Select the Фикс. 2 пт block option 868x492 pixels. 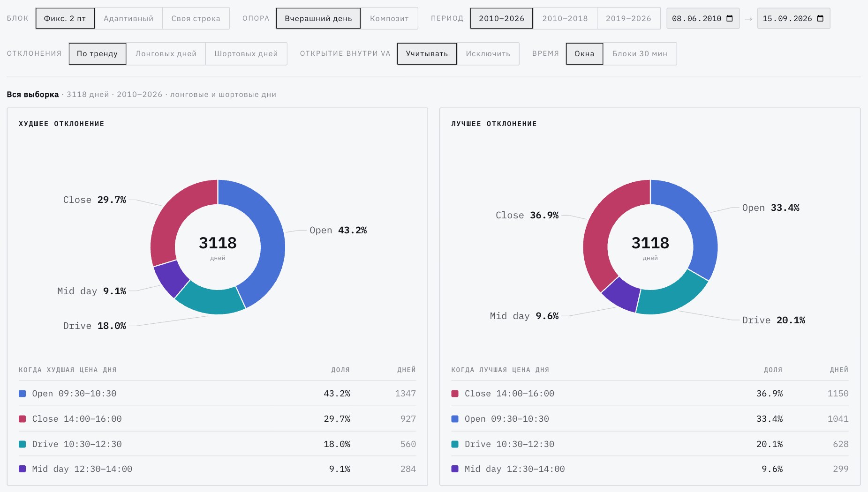tap(65, 18)
